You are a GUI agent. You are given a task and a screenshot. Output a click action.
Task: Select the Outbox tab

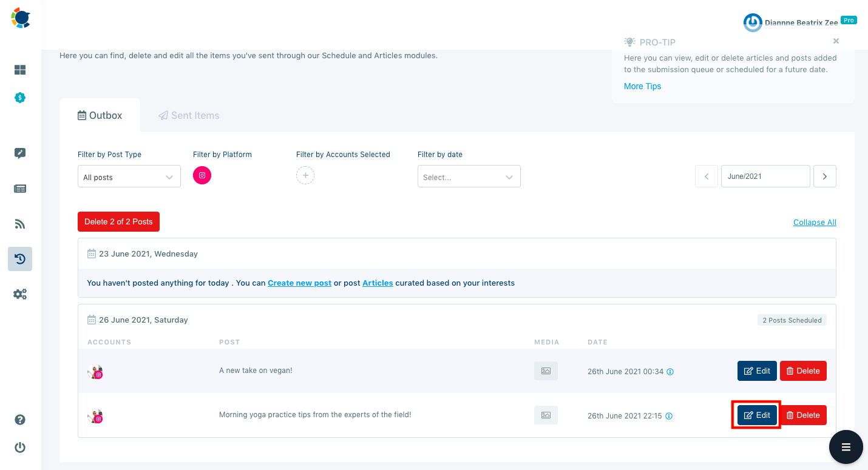[x=100, y=115]
